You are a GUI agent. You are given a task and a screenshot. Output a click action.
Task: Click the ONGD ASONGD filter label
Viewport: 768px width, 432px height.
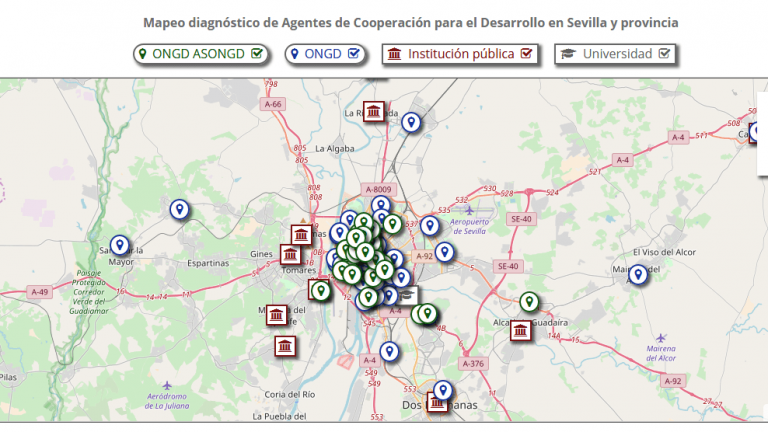click(x=199, y=54)
